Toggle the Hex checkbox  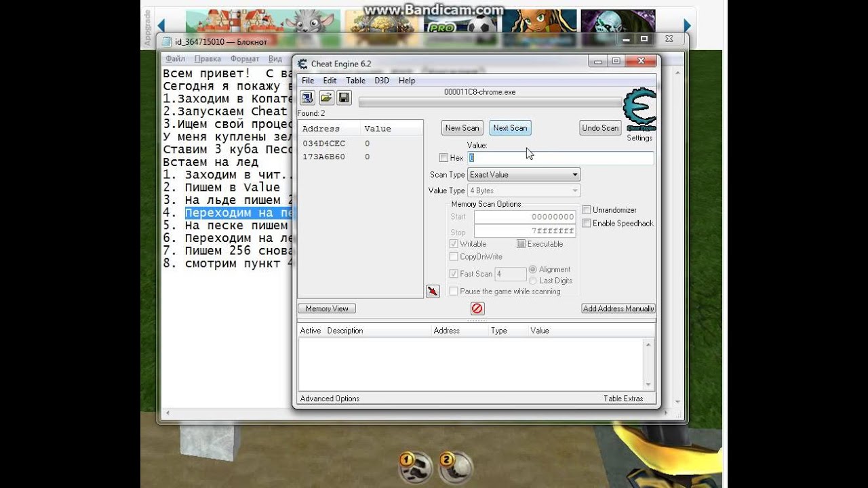(x=443, y=158)
